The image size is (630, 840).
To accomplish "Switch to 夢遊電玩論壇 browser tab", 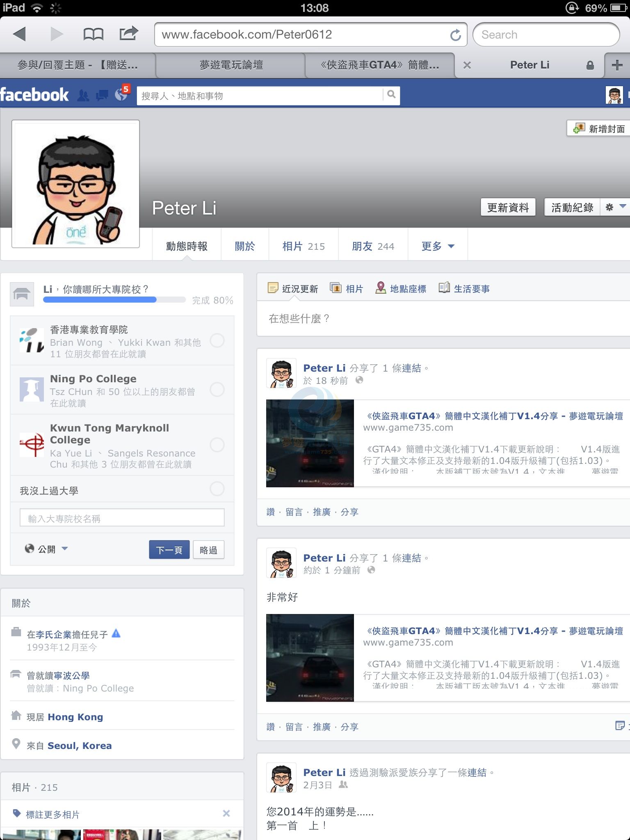I will click(231, 65).
